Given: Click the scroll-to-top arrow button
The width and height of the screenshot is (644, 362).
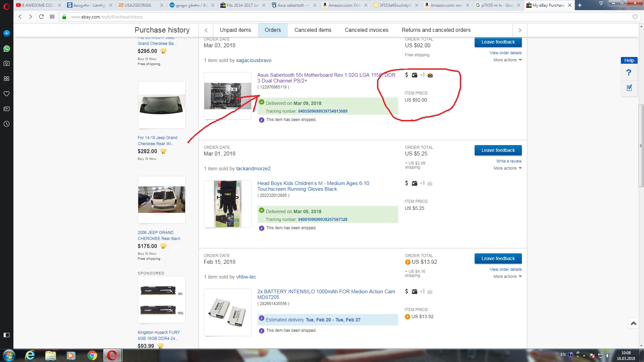Looking at the screenshot, I should 633,323.
